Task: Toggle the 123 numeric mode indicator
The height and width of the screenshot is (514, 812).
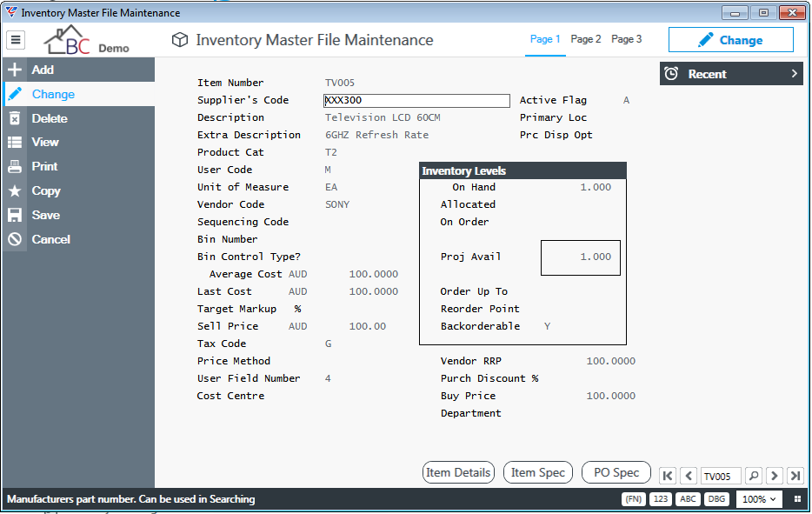Action: click(661, 499)
